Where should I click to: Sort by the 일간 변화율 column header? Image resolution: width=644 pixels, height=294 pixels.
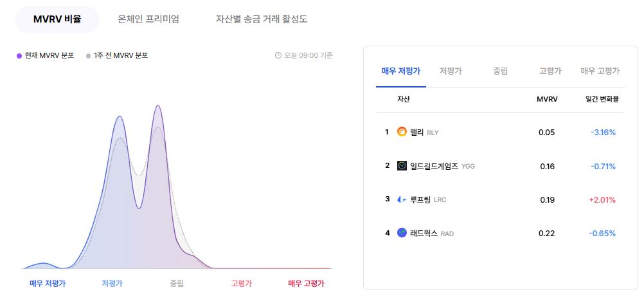click(602, 99)
